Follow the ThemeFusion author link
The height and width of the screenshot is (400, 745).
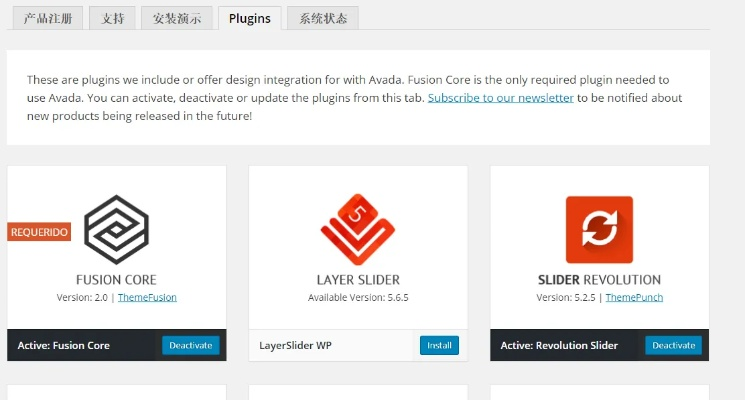[x=147, y=297]
